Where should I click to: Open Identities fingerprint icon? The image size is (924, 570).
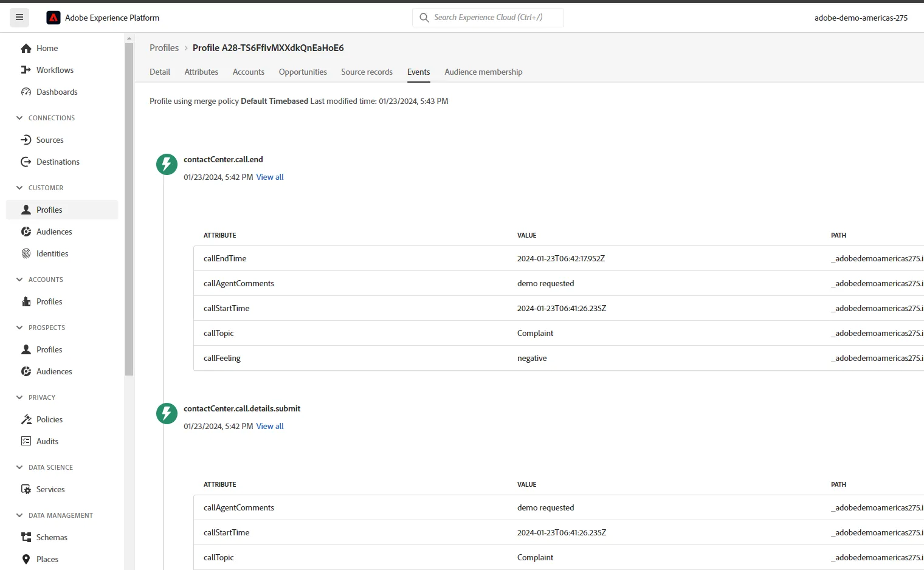click(26, 253)
